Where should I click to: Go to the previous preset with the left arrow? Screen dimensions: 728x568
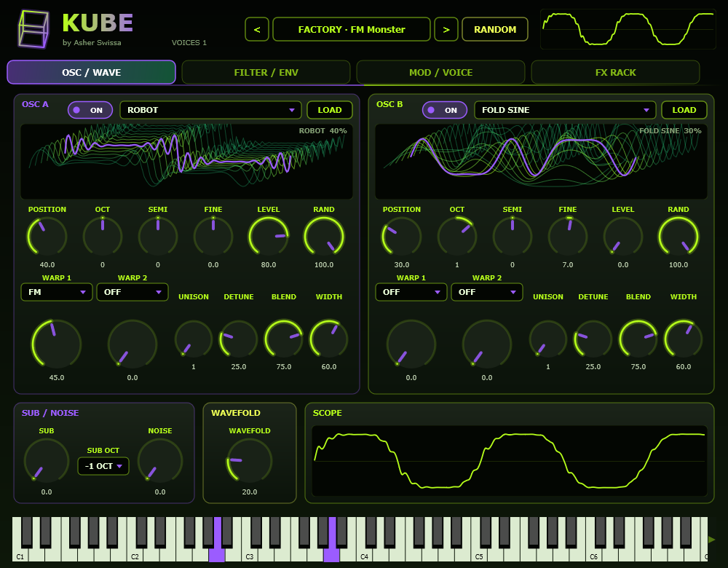pyautogui.click(x=257, y=29)
